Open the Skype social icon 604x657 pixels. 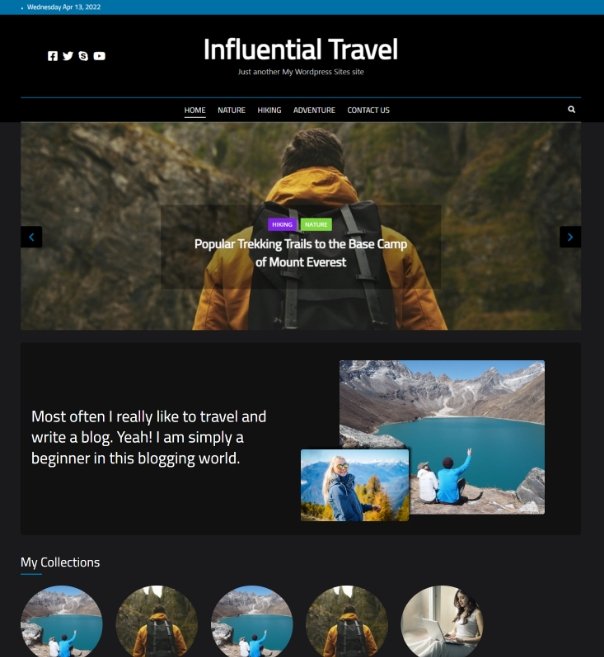coord(83,56)
